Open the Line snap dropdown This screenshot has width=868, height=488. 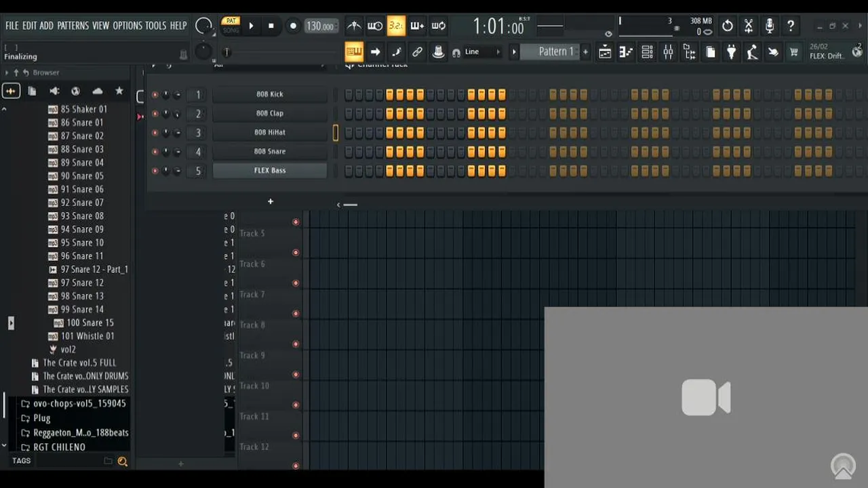(484, 52)
